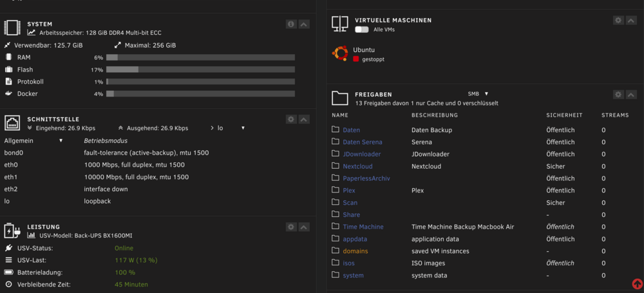Image resolution: width=644 pixels, height=293 pixels.
Task: Click the Time Machine Backup Macbook Air description
Action: [x=463, y=227]
